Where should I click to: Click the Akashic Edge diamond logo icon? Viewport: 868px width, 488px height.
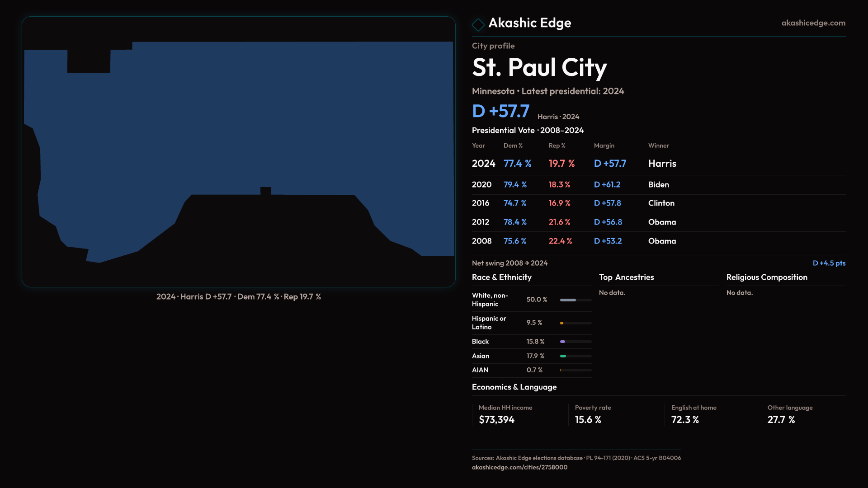478,24
